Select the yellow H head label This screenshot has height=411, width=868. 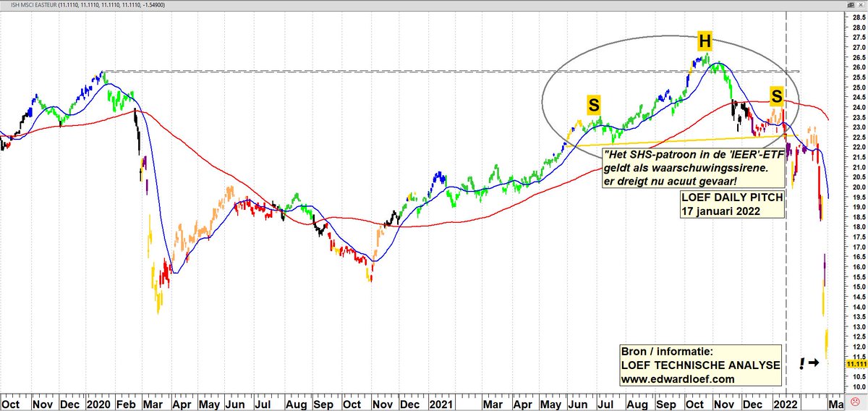[704, 41]
